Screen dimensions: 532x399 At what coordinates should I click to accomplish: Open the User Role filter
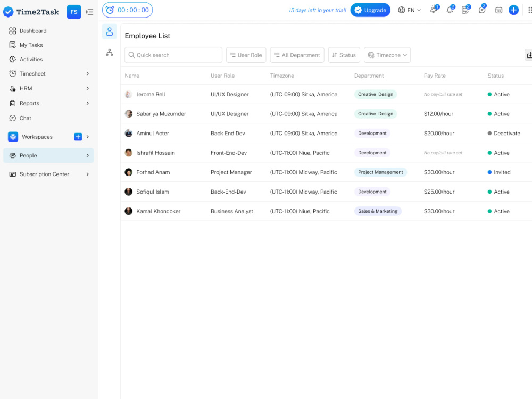246,55
